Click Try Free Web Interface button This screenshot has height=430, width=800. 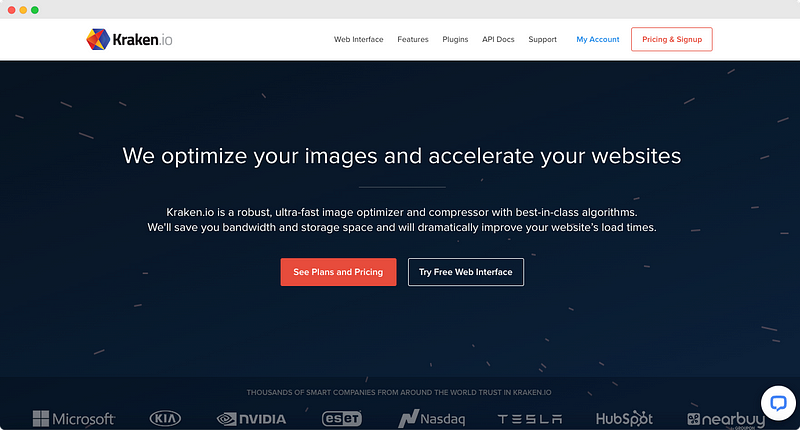pyautogui.click(x=466, y=272)
